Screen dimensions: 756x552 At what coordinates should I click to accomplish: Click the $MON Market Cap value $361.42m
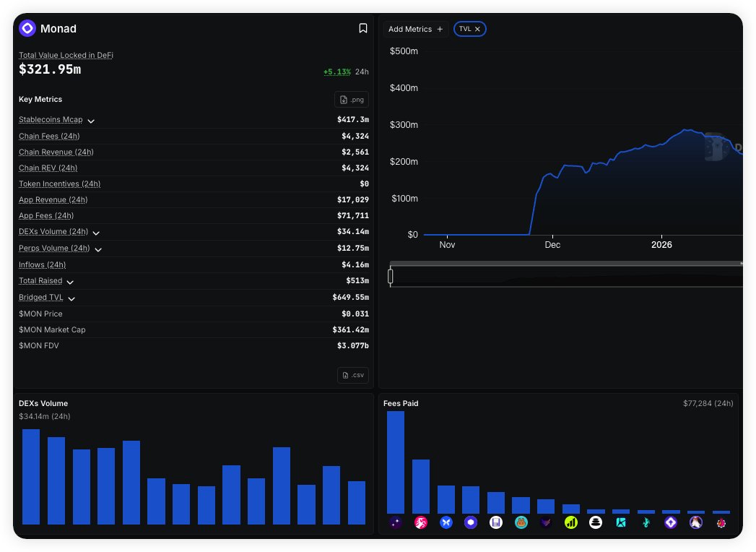point(350,329)
